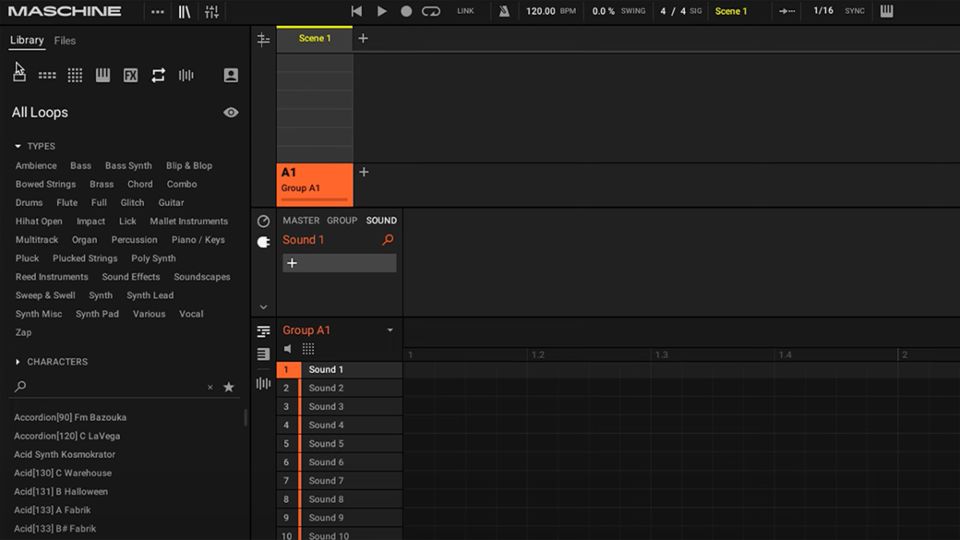The height and width of the screenshot is (540, 960).
Task: Select the One-shots waveform icon in browser
Action: click(186, 75)
